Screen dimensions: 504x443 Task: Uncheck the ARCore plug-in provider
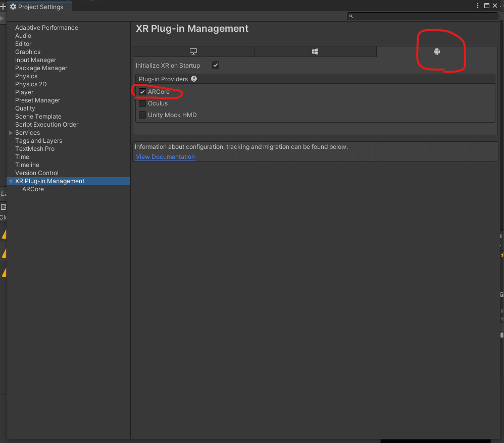[142, 92]
